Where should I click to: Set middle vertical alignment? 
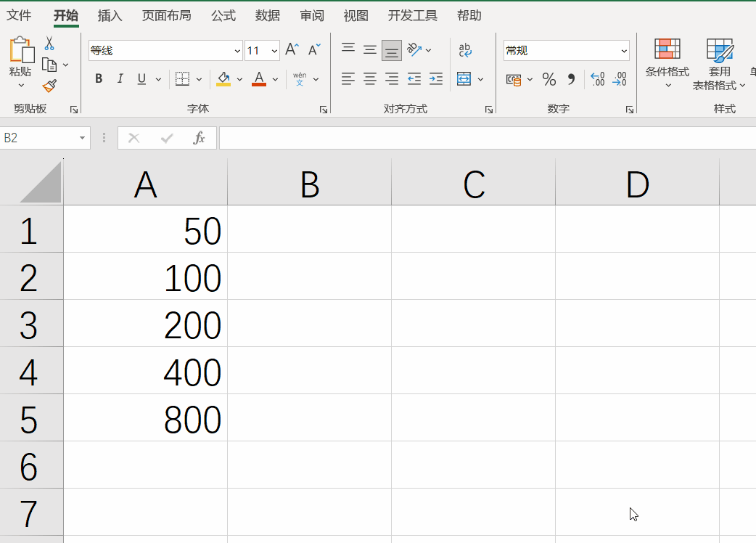tap(370, 49)
